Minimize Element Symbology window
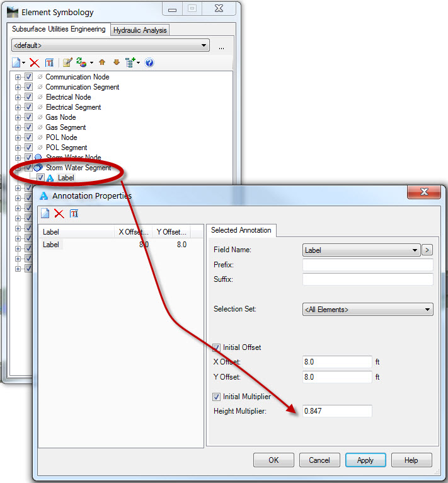The height and width of the screenshot is (483, 448). pyautogui.click(x=173, y=9)
